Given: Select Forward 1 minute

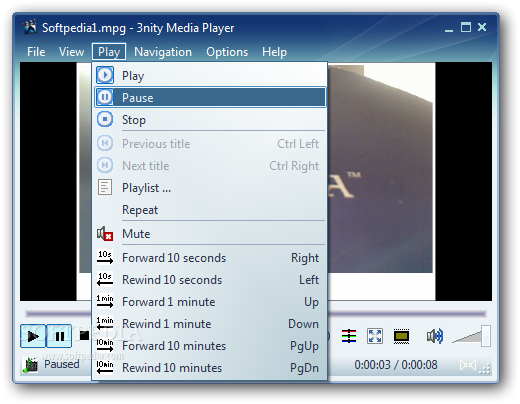Looking at the screenshot, I should (210, 301).
